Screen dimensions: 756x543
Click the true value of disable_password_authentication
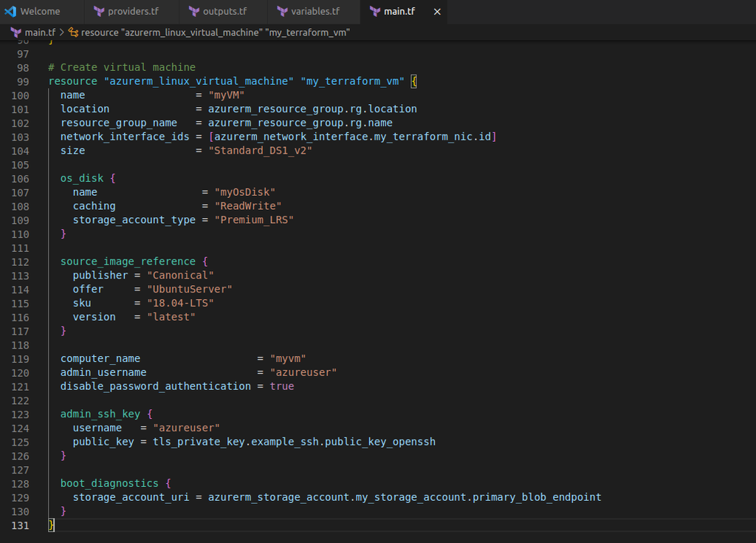pos(281,386)
